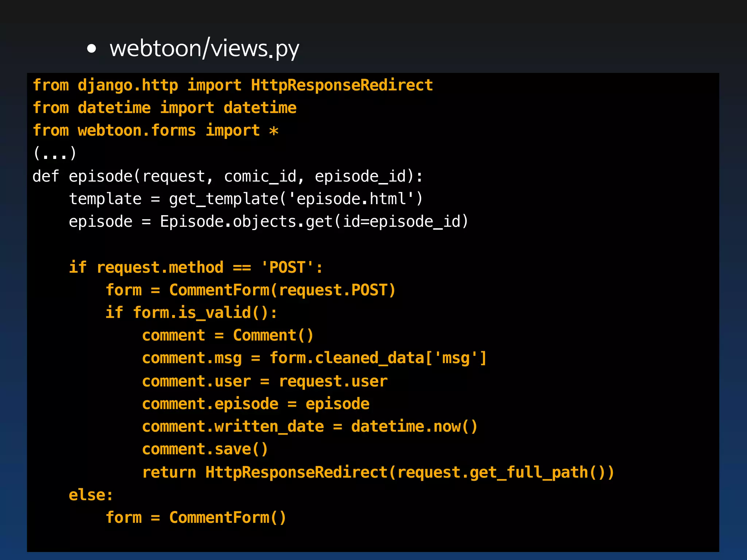Click 'episode = Episode.objects.get(id=episode_id)' line
This screenshot has width=747, height=560.
click(269, 222)
